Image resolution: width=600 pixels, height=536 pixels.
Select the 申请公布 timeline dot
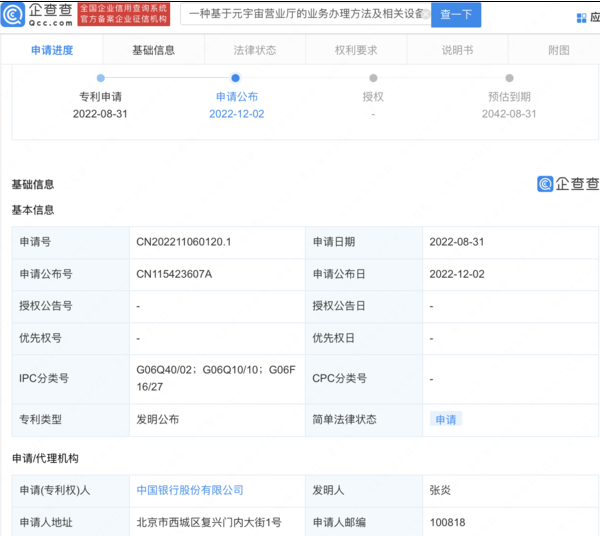point(236,78)
